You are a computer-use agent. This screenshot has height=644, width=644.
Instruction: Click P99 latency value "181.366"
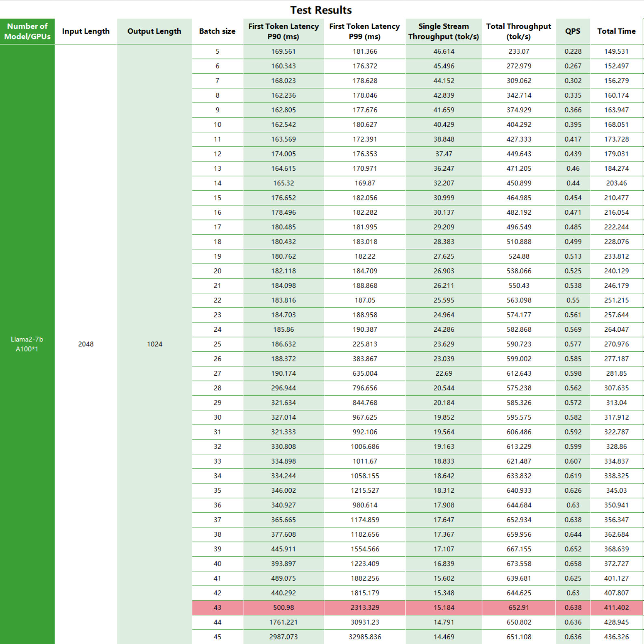365,52
